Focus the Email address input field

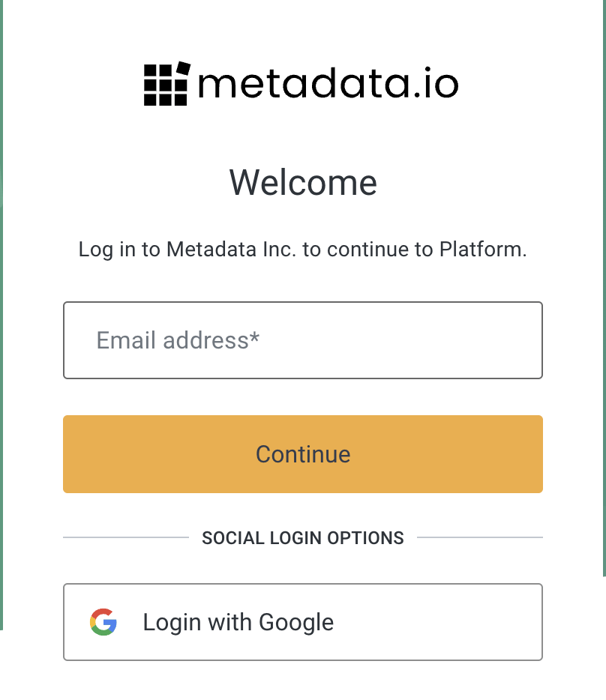click(303, 340)
